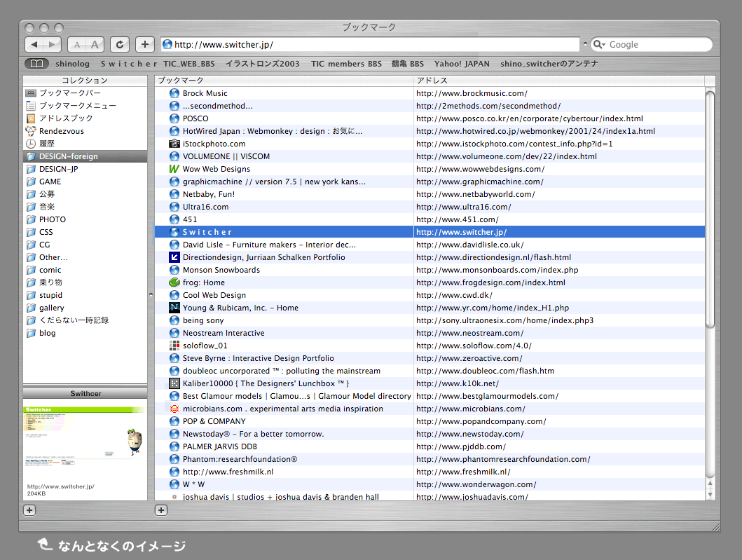Screen dimensions: 742x560
Task: Click the Kaliber10000 favicon
Action: tap(174, 383)
